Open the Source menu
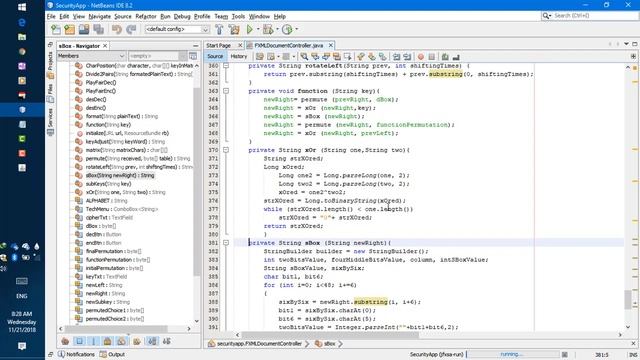640x360 pixels. [123, 16]
